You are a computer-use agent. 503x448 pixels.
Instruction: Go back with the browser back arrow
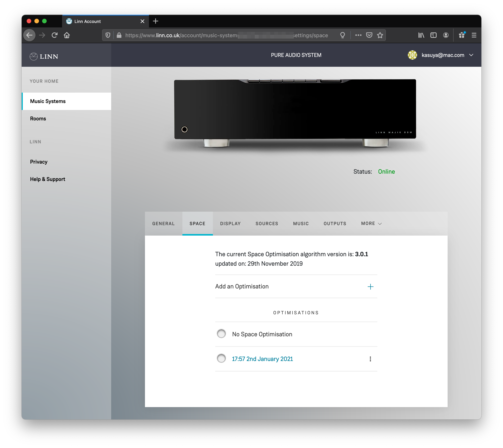pyautogui.click(x=29, y=35)
